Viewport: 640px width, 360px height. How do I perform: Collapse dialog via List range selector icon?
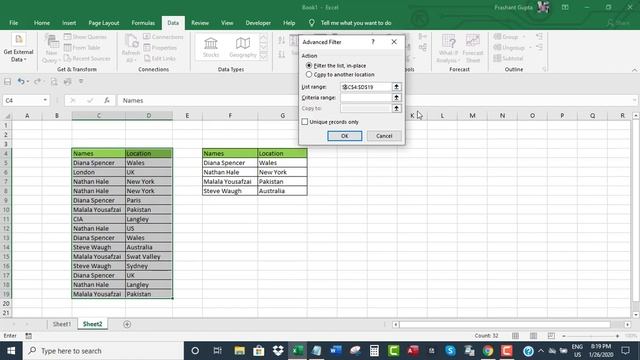[396, 87]
